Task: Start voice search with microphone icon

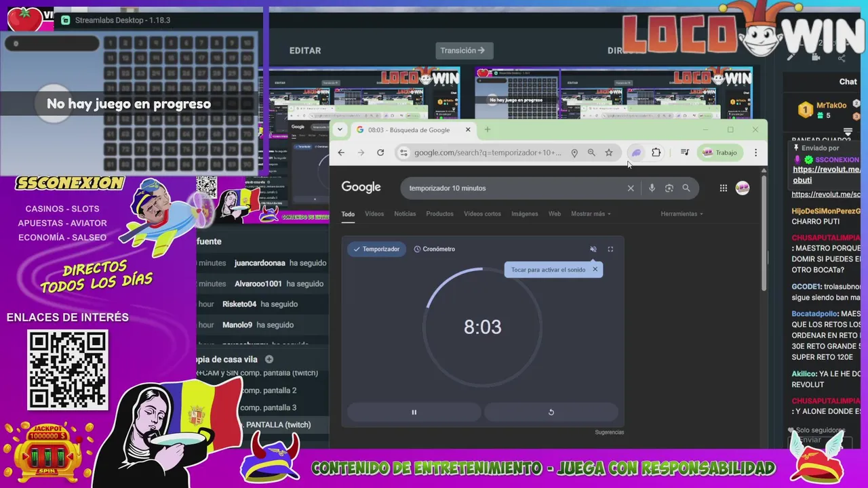Action: tap(652, 188)
